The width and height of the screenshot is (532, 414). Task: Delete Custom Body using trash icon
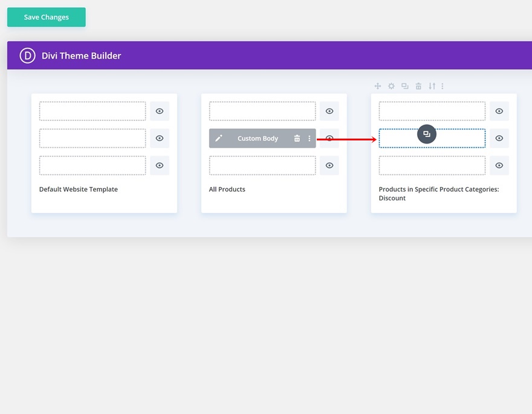tap(297, 138)
